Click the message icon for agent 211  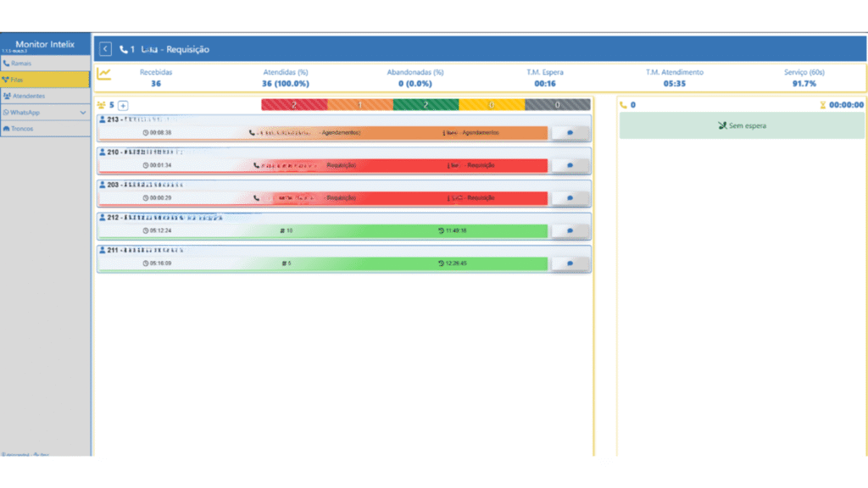(570, 263)
